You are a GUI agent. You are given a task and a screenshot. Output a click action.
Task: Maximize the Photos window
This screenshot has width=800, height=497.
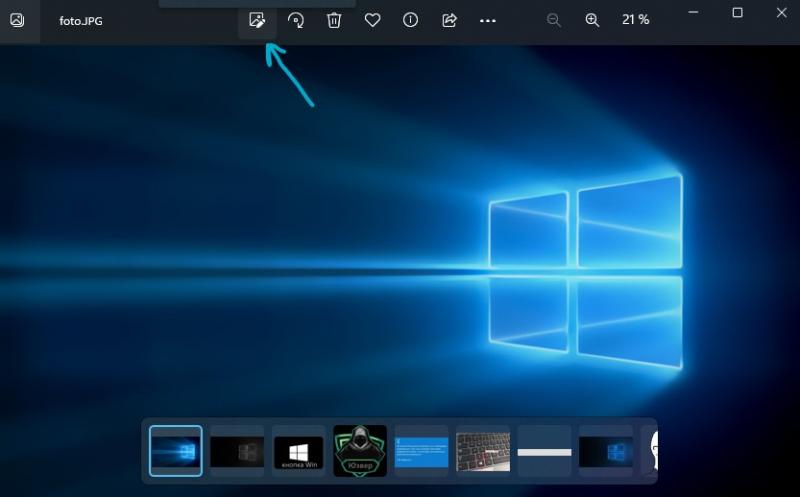[x=737, y=12]
